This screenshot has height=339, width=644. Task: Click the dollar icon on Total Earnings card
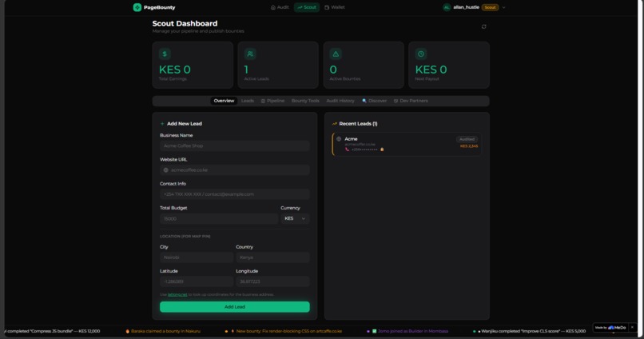[165, 54]
